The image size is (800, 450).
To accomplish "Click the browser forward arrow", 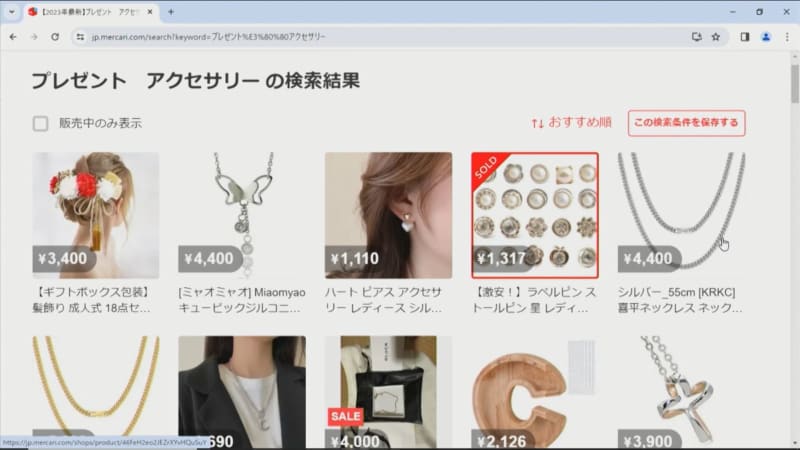I will click(34, 37).
